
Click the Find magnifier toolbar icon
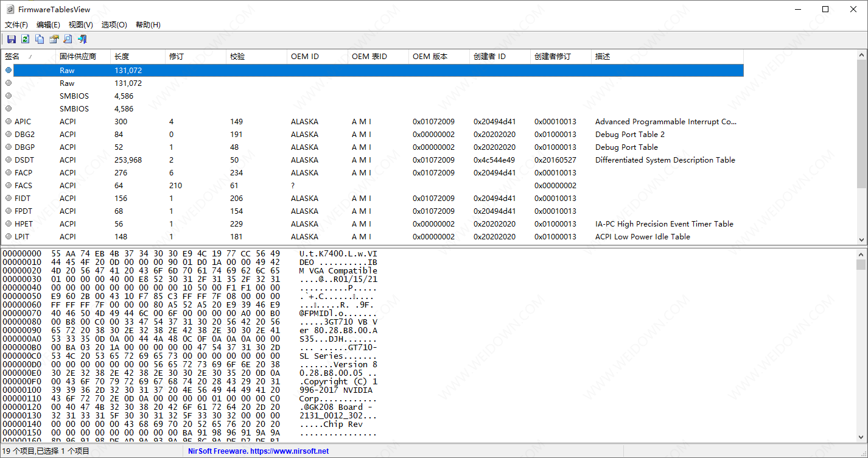[68, 39]
